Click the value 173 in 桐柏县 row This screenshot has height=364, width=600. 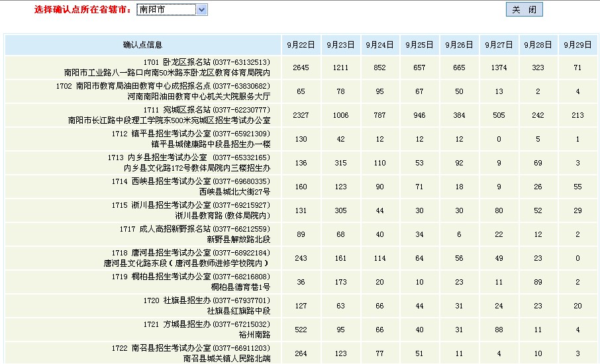click(340, 282)
